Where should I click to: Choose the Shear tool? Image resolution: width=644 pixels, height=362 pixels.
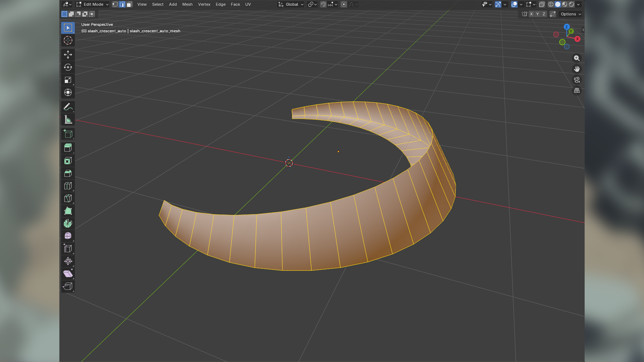click(x=68, y=274)
